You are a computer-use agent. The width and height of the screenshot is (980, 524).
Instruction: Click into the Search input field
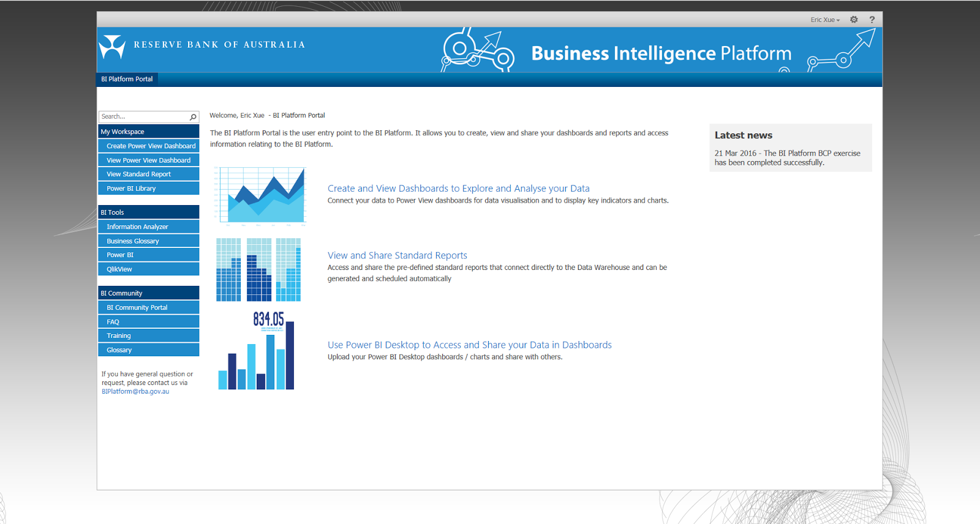(x=145, y=116)
